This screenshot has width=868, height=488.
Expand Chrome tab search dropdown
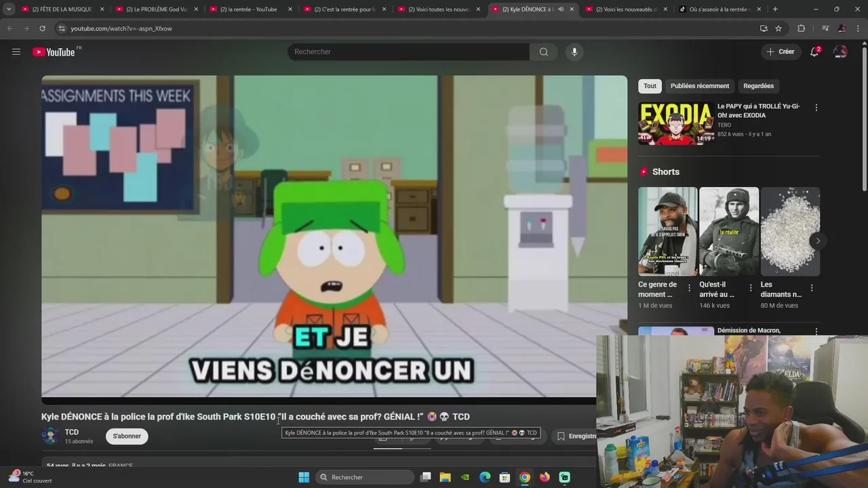click(9, 9)
